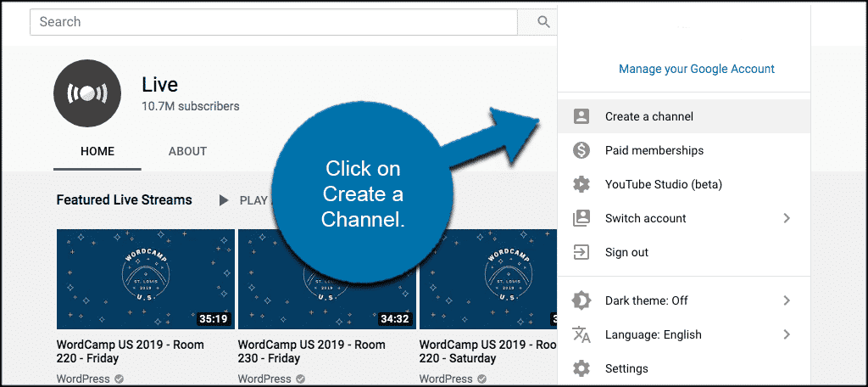The width and height of the screenshot is (868, 387).
Task: Click the YouTube Studio gear icon
Action: click(x=581, y=184)
